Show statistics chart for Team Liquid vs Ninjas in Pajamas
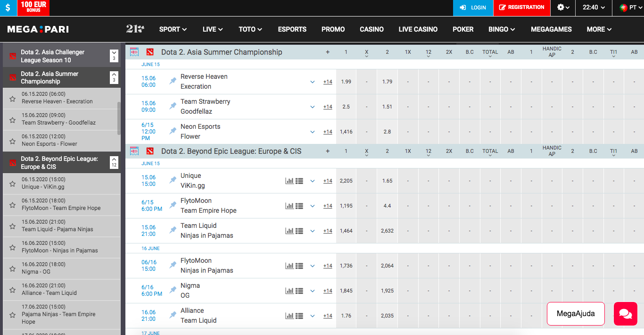Image resolution: width=644 pixels, height=335 pixels. (x=289, y=231)
